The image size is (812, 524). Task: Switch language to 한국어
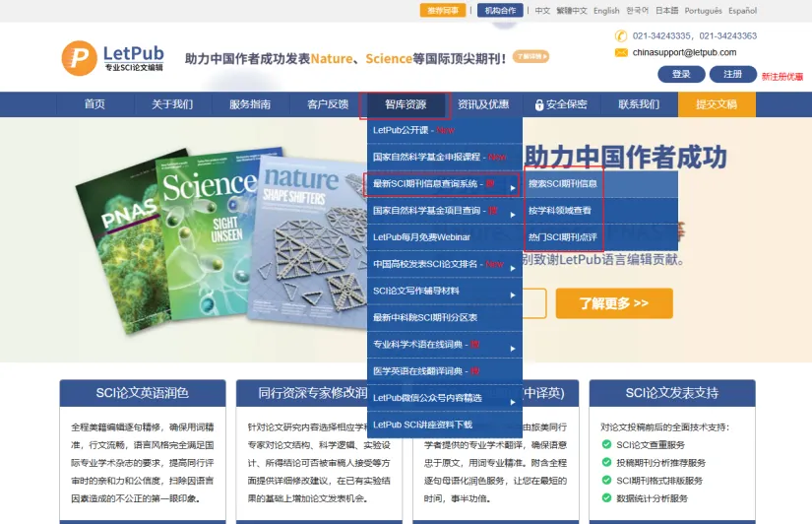pyautogui.click(x=637, y=11)
